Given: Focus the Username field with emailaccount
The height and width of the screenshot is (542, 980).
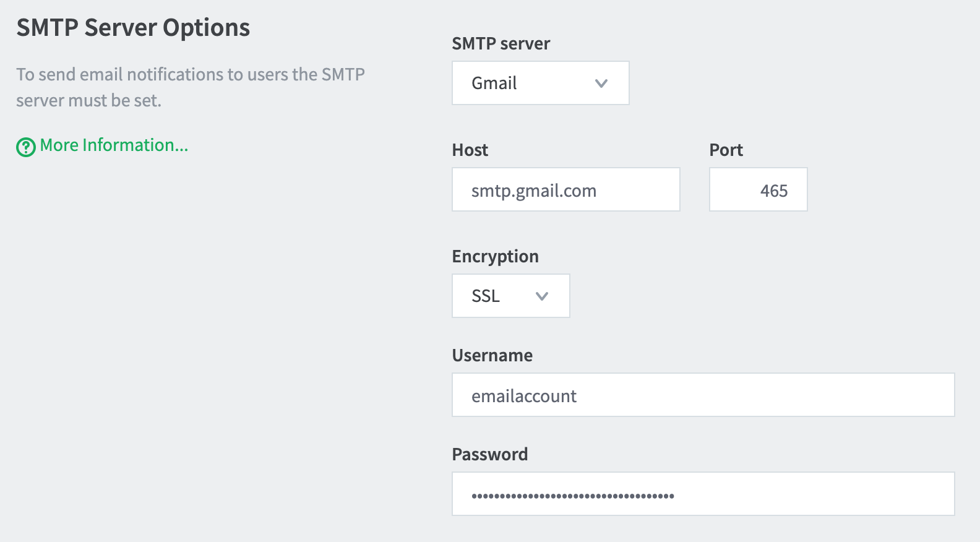Looking at the screenshot, I should coord(703,395).
